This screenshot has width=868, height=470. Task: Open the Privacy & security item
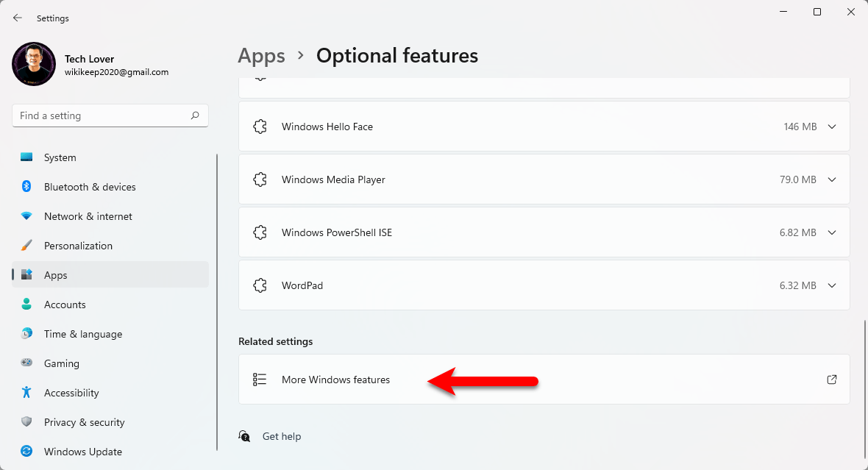[110, 422]
